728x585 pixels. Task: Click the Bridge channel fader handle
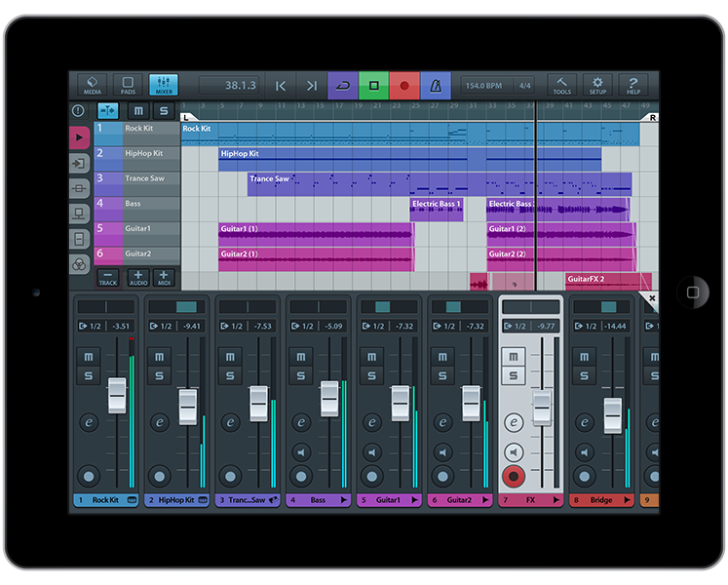click(x=613, y=415)
